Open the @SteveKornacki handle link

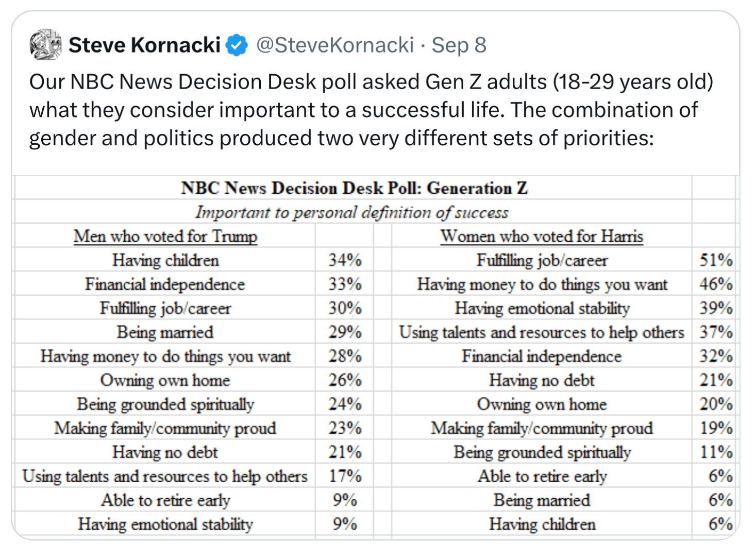coord(335,45)
